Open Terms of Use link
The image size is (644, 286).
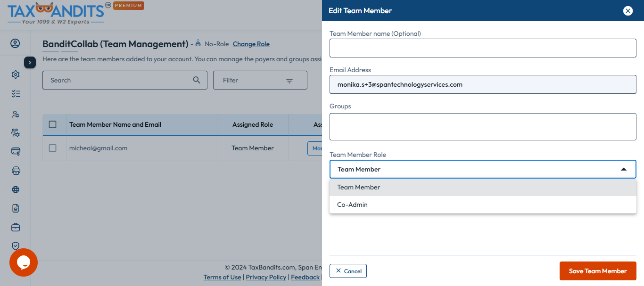click(x=222, y=277)
